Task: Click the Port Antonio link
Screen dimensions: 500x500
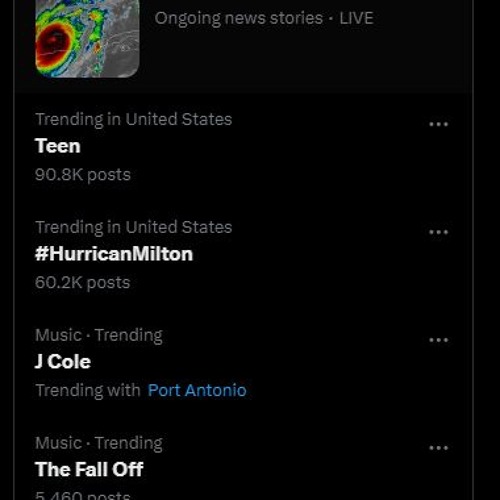Action: coord(197,390)
